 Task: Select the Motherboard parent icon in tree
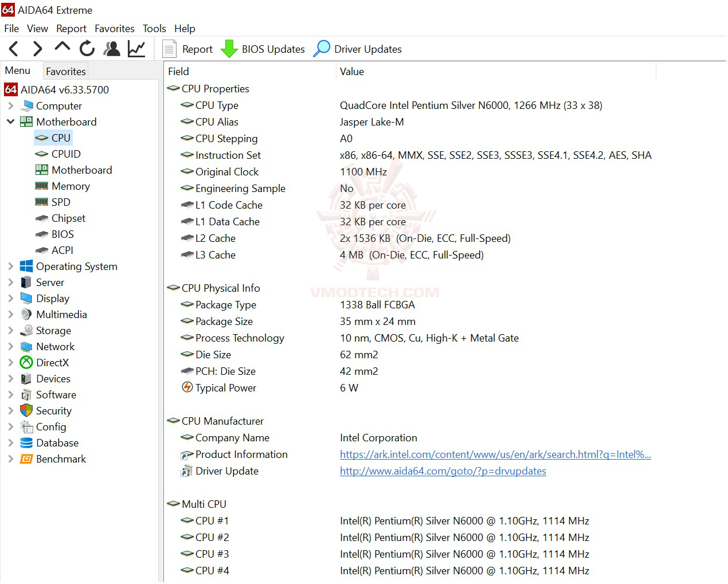click(x=26, y=122)
